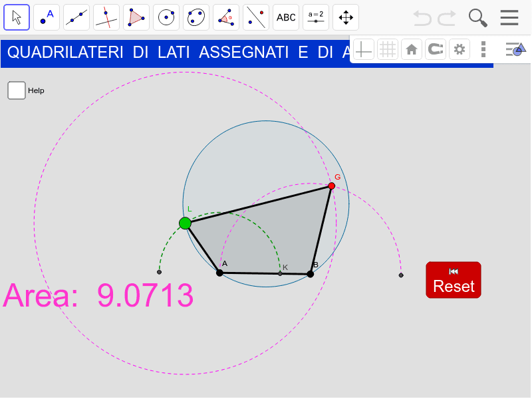The width and height of the screenshot is (532, 399).
Task: Toggle the grid display
Action: [x=388, y=49]
